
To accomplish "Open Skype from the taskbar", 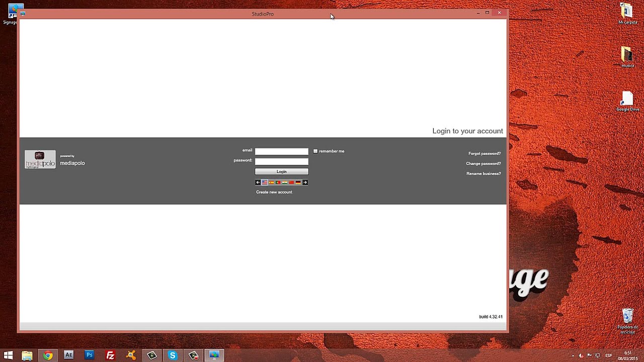I will click(x=173, y=355).
